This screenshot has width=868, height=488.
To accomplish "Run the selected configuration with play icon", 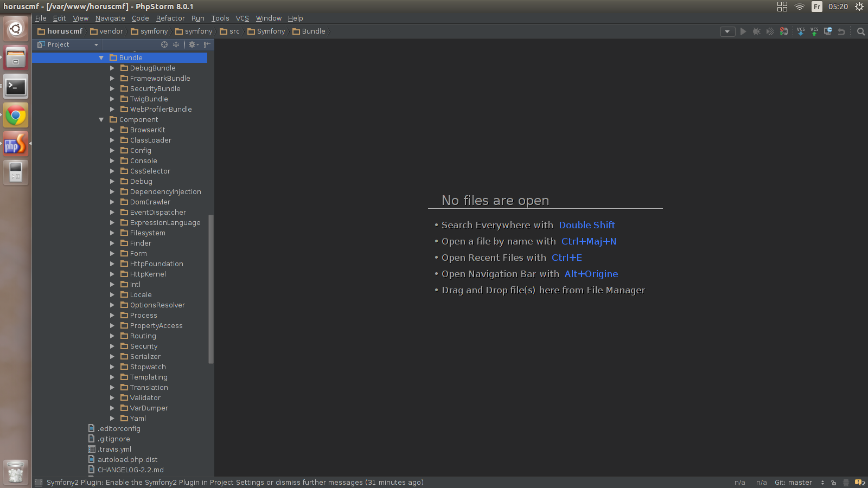I will click(743, 31).
